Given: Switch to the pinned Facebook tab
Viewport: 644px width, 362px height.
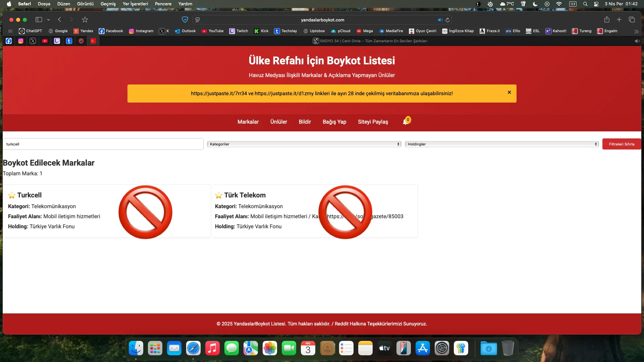Looking at the screenshot, I should [9, 41].
